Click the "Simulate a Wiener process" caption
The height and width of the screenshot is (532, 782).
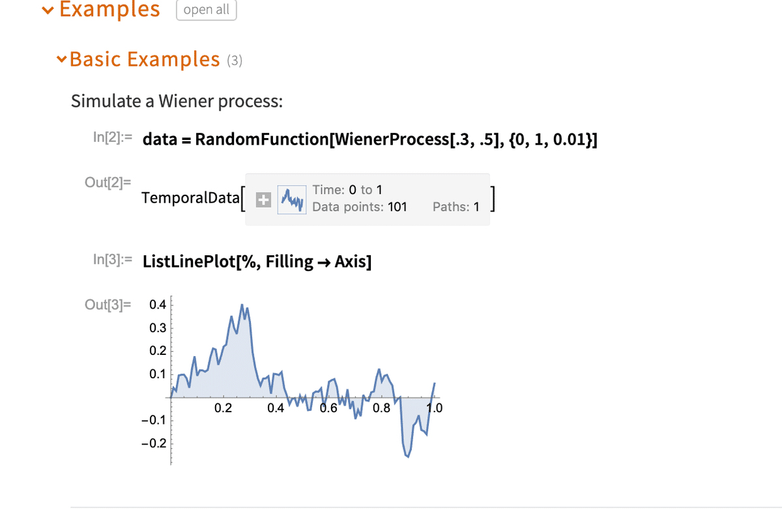click(x=177, y=101)
